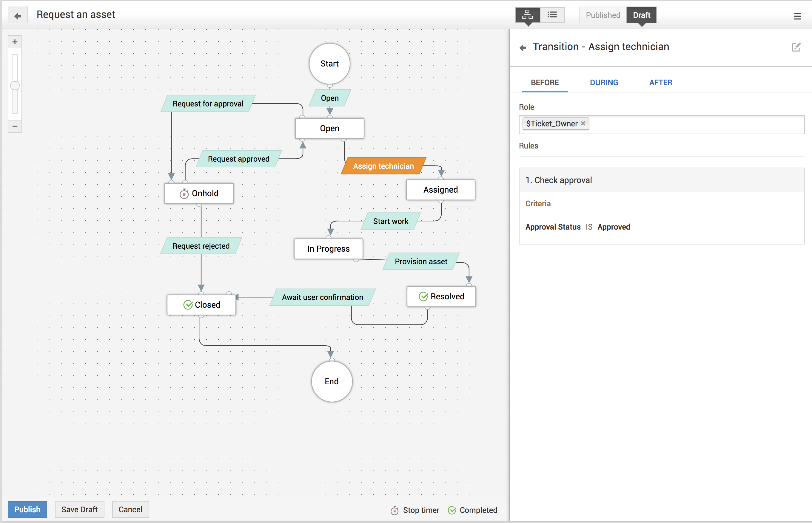Screen dimensions: 812x523
Task: Click the back arrow beside Request an asset
Action: click(x=18, y=16)
